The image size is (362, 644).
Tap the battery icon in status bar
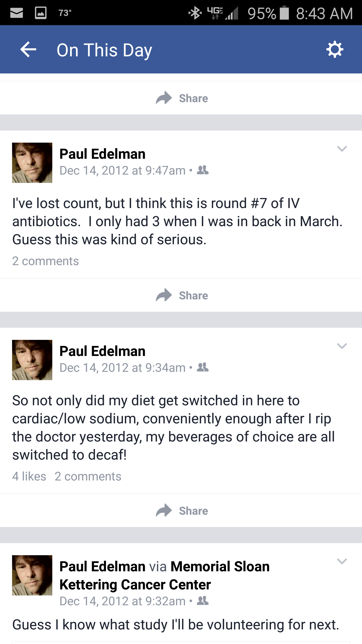tap(284, 13)
